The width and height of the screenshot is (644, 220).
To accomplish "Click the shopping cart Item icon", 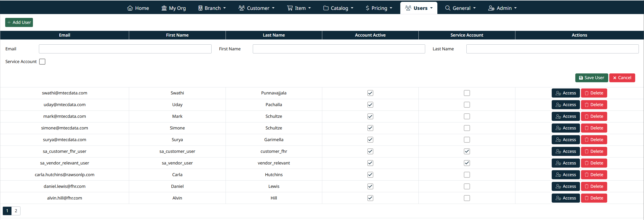I will tap(290, 8).
